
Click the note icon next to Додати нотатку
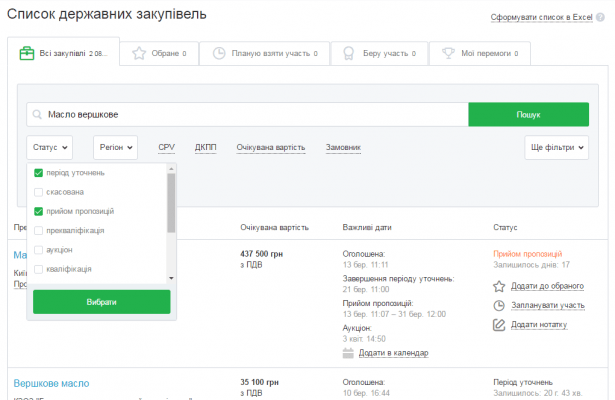(499, 325)
